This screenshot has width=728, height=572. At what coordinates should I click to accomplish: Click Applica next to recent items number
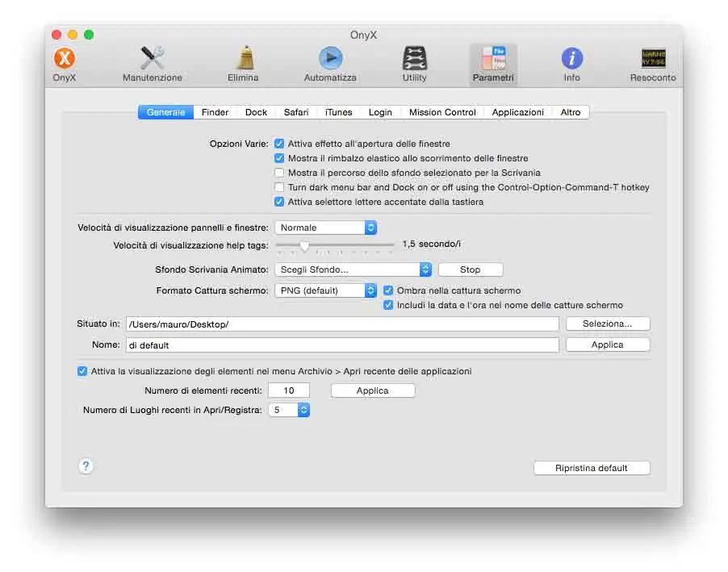(x=372, y=391)
